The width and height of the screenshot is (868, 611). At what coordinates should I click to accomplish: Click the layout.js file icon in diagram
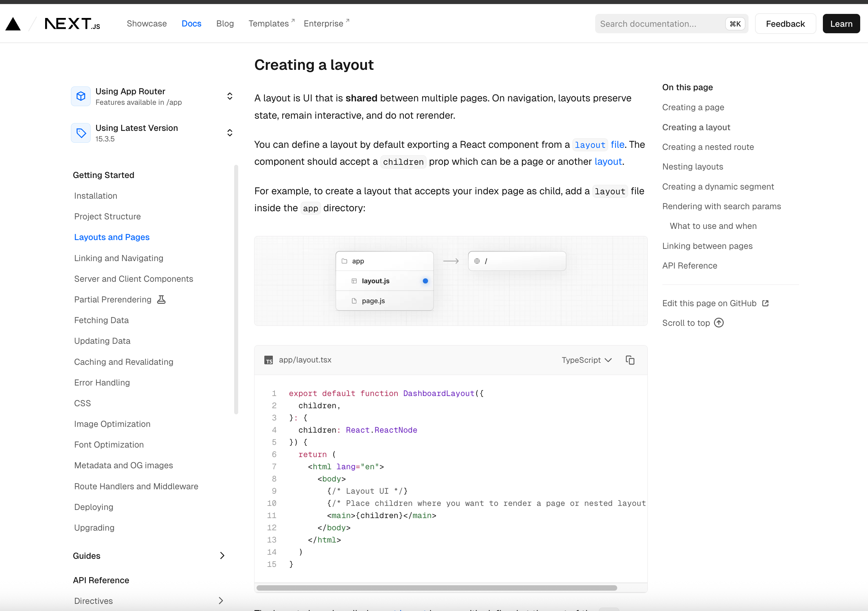click(354, 281)
